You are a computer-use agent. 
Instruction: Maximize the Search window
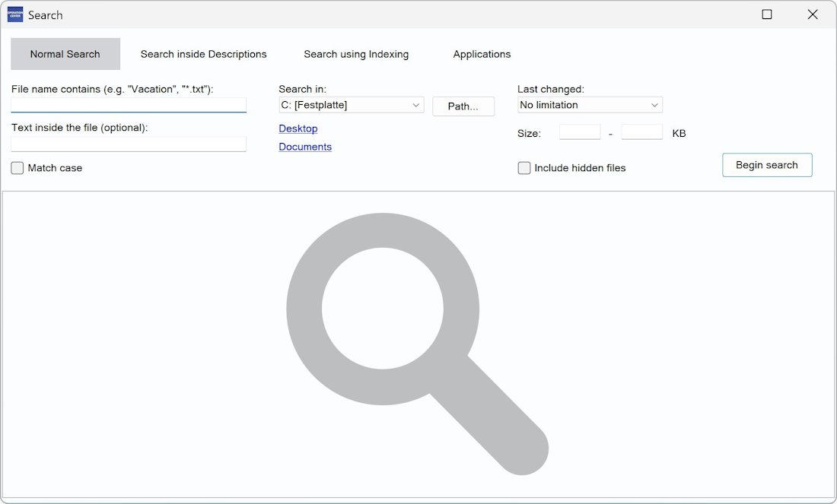(767, 14)
